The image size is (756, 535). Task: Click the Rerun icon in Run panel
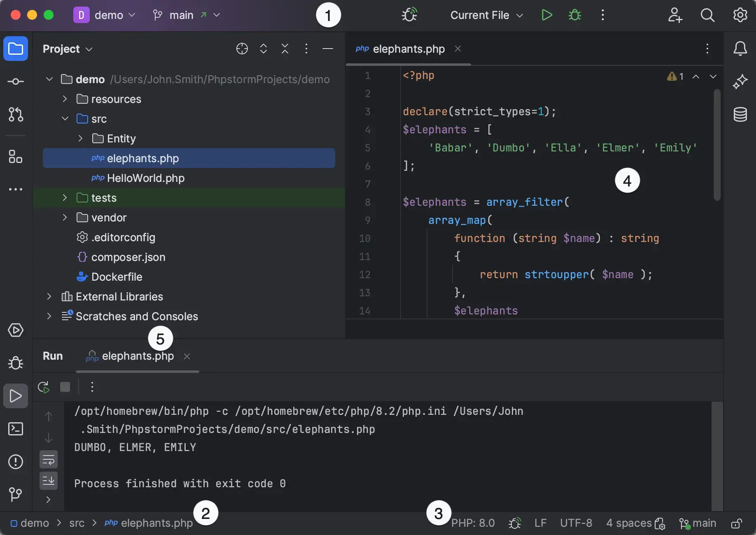point(44,387)
